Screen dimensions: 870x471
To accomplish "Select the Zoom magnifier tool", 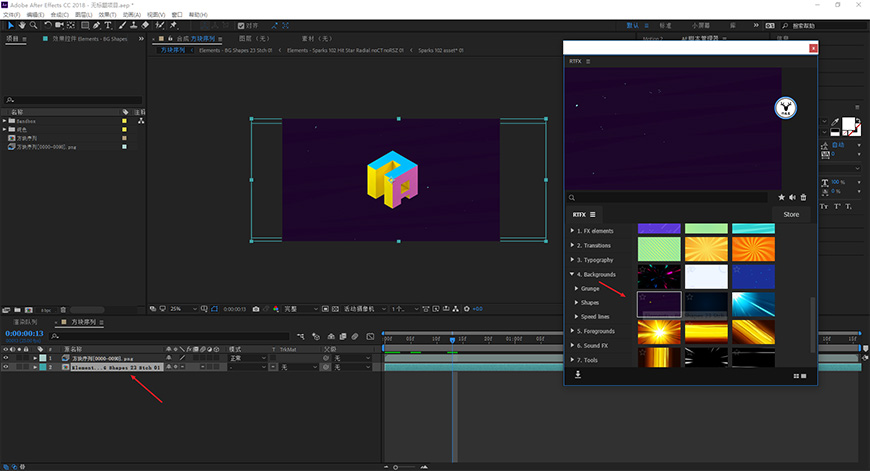I will pos(34,26).
